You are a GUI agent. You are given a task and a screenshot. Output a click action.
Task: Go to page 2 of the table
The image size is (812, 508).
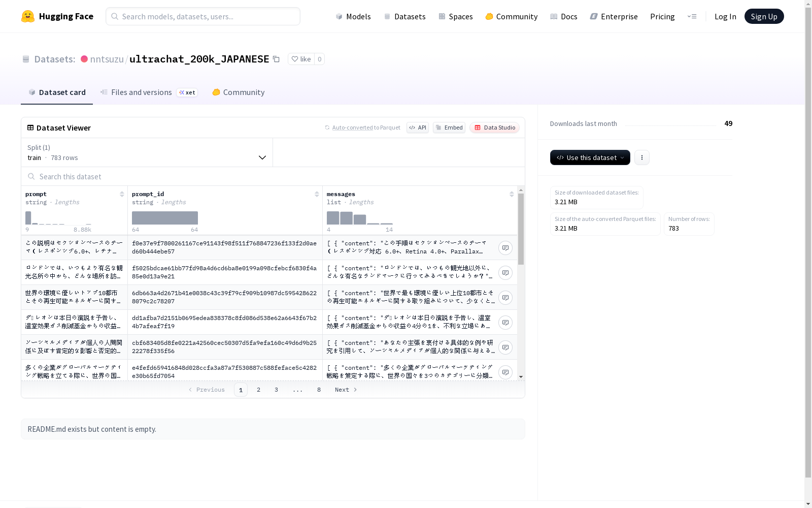pyautogui.click(x=258, y=390)
